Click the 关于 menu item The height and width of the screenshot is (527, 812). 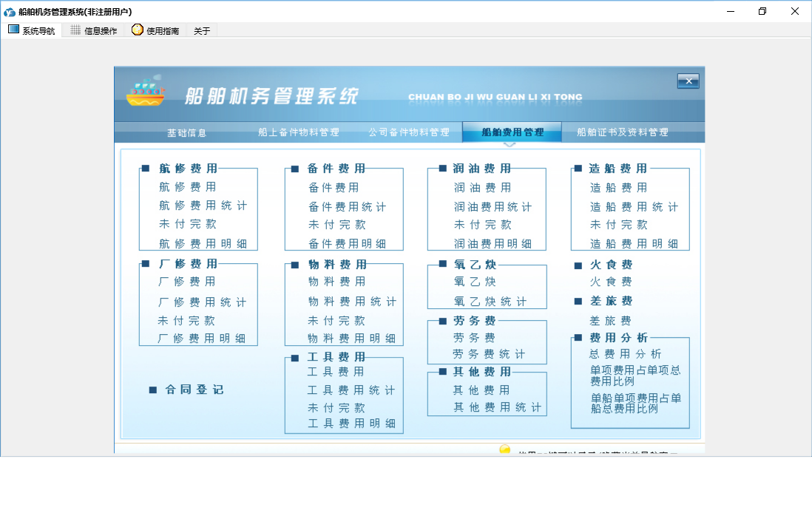tap(202, 31)
